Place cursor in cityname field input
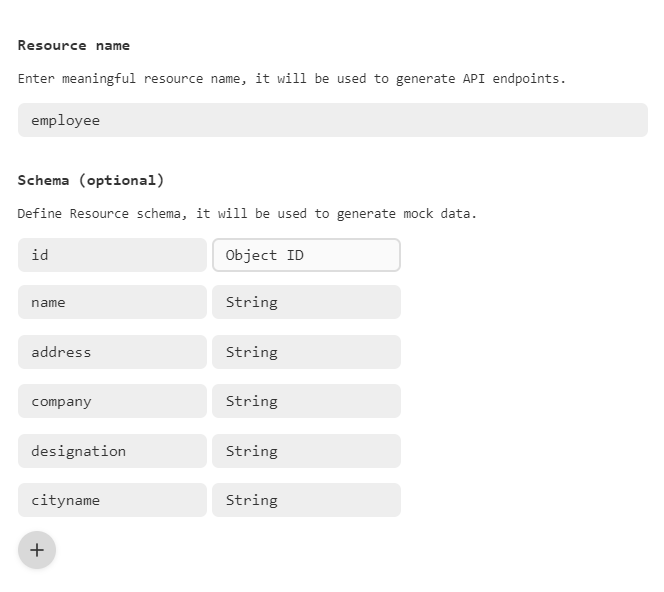Image resolution: width=664 pixels, height=592 pixels. click(112, 500)
